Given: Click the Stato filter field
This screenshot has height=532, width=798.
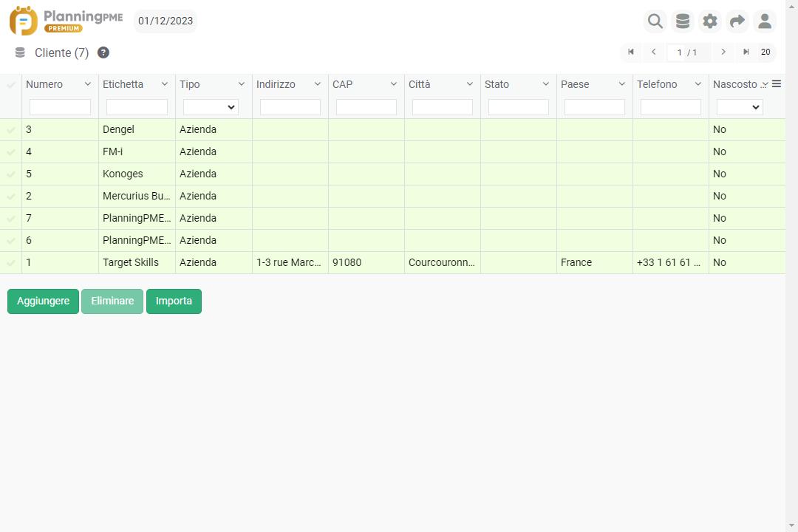Looking at the screenshot, I should coord(519,107).
